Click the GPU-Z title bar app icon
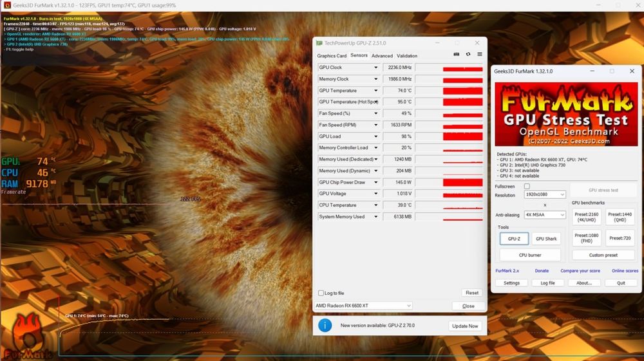Viewport: 644px width, 361px height. (x=319, y=43)
